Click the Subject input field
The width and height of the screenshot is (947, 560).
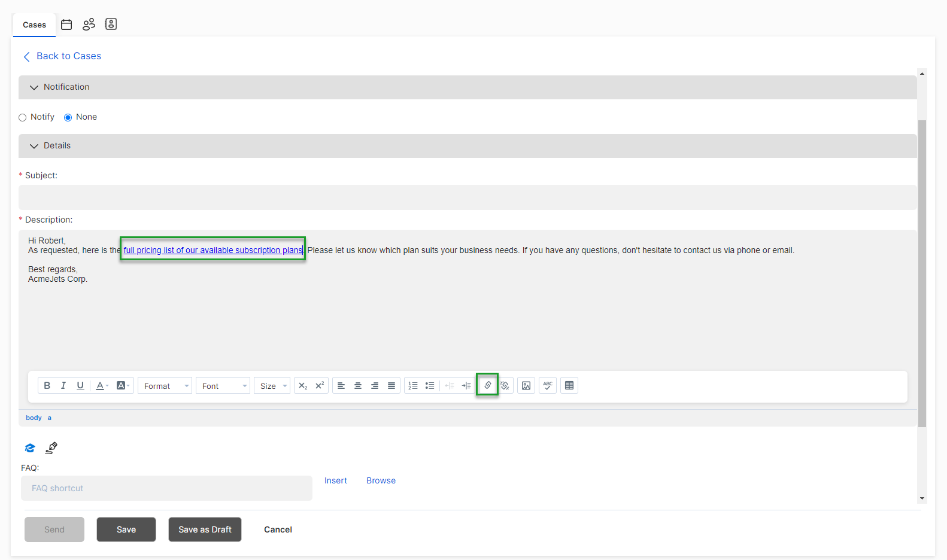(468, 197)
